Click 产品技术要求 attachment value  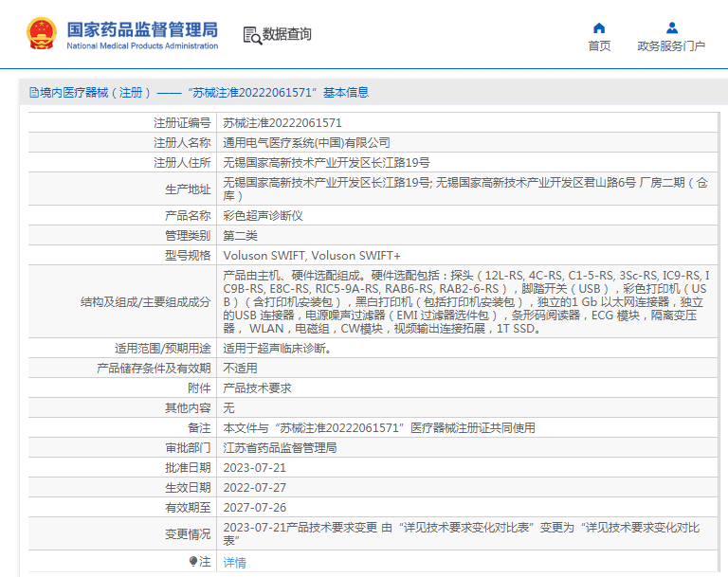click(257, 388)
